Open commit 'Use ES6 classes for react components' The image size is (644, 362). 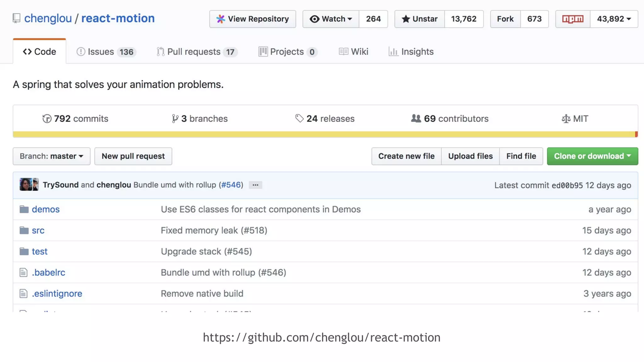click(261, 209)
